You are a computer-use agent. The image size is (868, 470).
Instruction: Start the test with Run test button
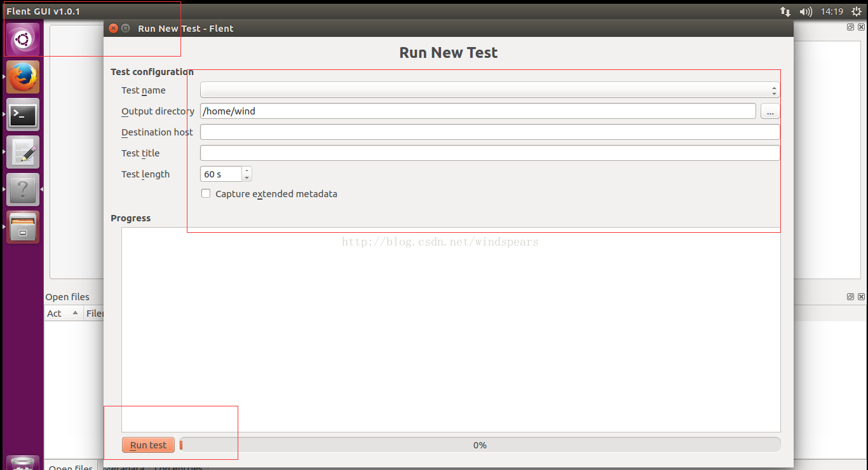(148, 445)
